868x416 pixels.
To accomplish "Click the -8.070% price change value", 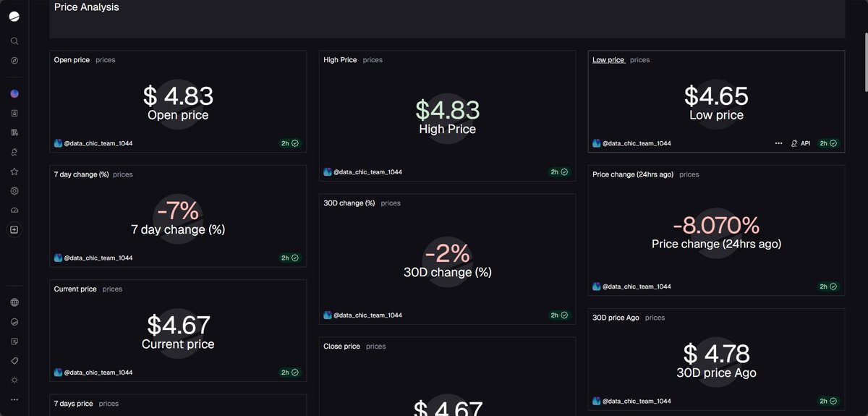I will pyautogui.click(x=716, y=225).
